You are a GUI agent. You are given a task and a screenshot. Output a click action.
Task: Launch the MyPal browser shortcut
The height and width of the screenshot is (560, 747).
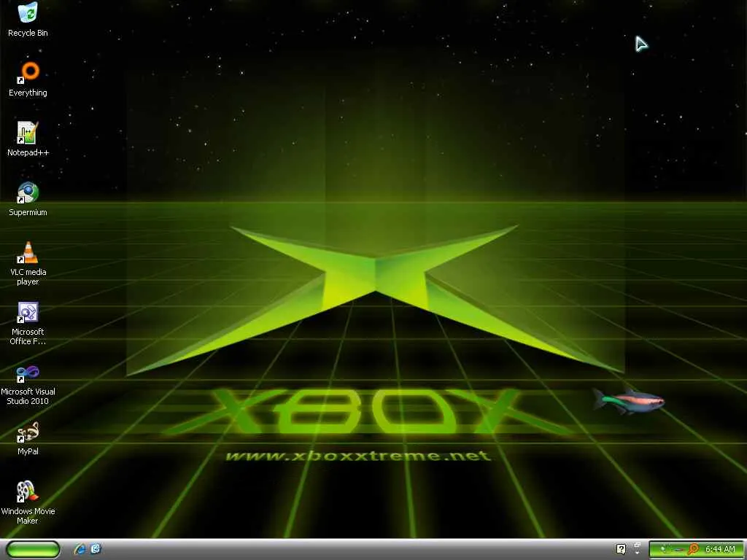click(x=28, y=438)
